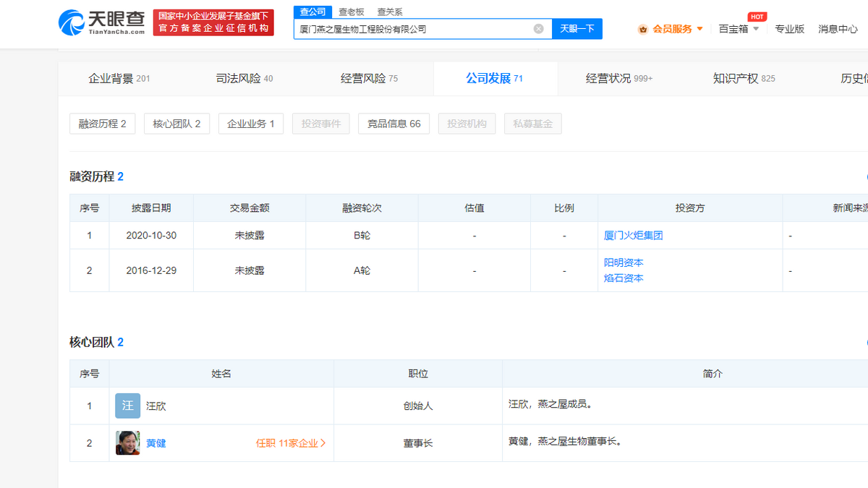The image size is (868, 488).
Task: Click the 投资机构 section button
Action: coord(467,124)
